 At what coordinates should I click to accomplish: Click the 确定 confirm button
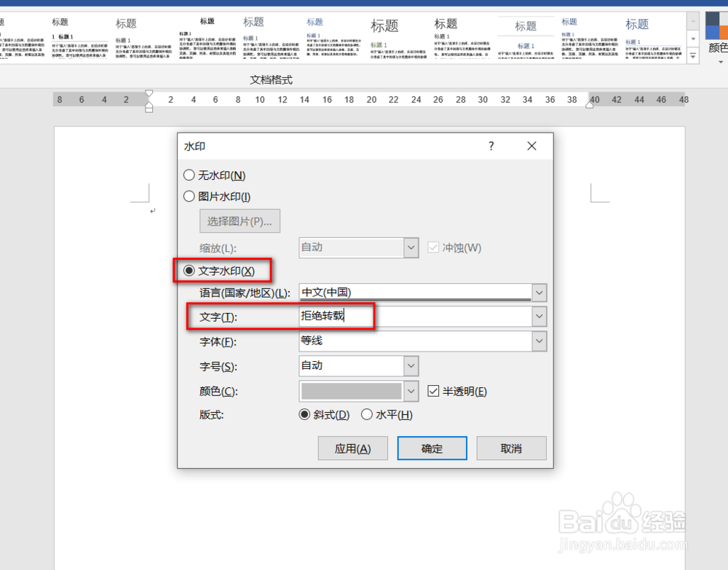click(432, 448)
